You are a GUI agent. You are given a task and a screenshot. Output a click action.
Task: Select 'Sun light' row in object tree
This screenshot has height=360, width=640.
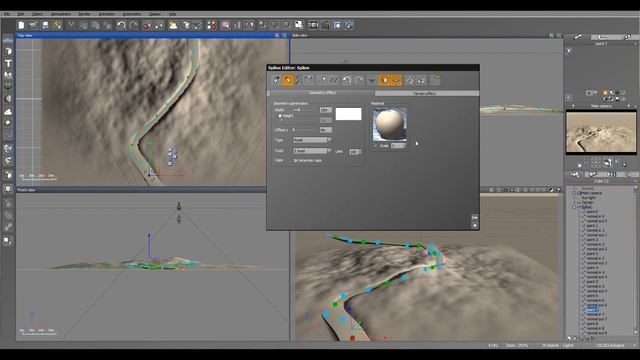(x=589, y=198)
